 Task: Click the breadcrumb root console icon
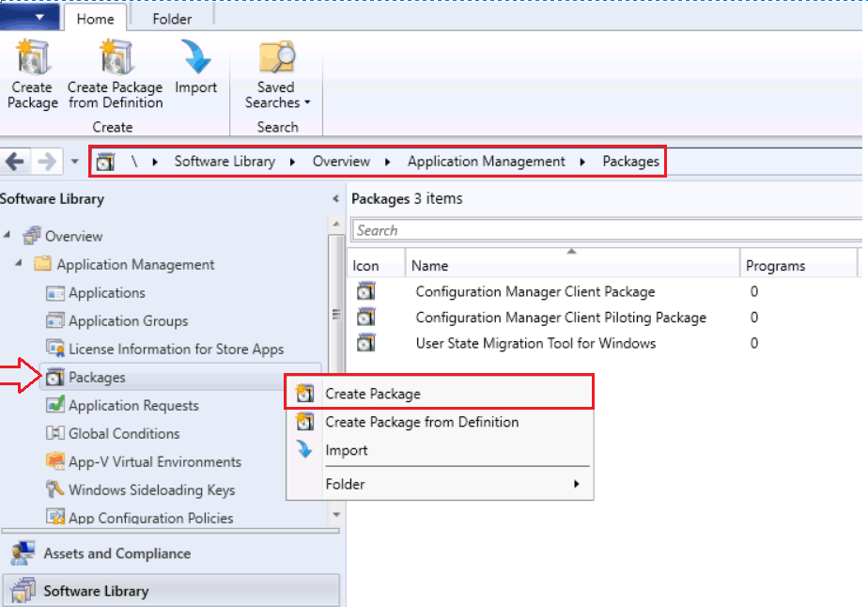[105, 162]
